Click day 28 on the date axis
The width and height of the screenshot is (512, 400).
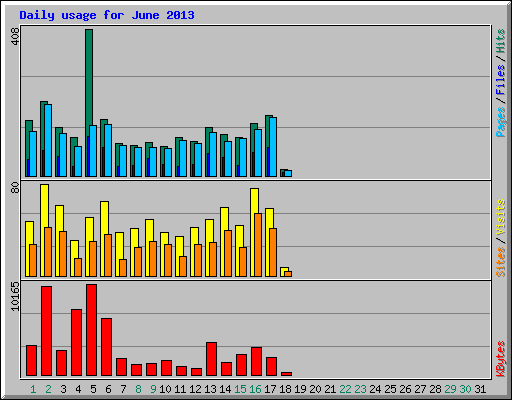point(435,389)
